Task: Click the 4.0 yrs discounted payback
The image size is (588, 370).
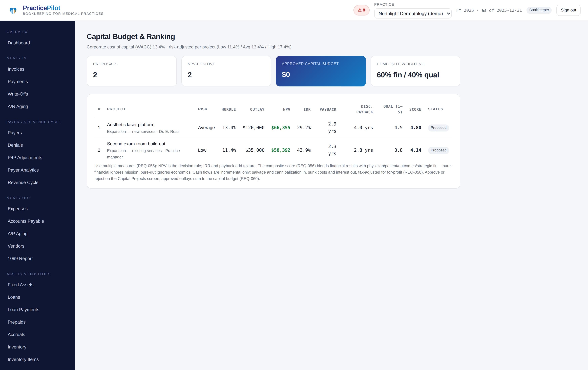Action: pyautogui.click(x=363, y=128)
